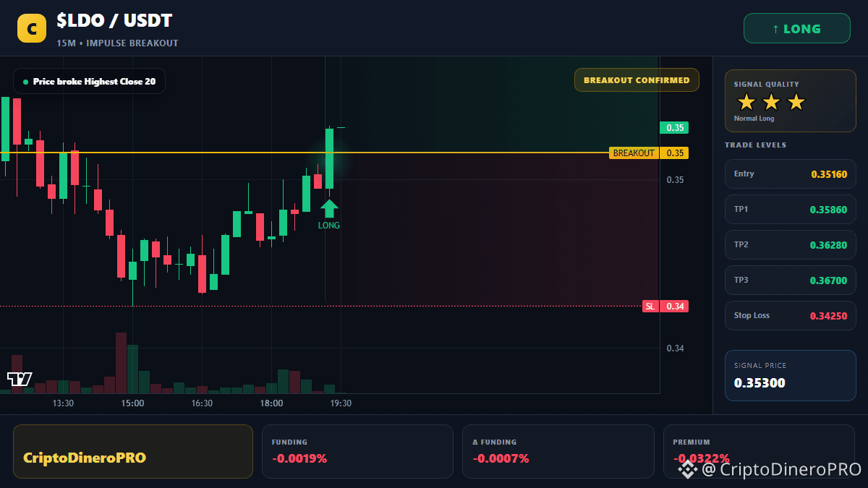The height and width of the screenshot is (488, 868).
Task: Click the green current price 0.35 tag
Action: pos(674,128)
